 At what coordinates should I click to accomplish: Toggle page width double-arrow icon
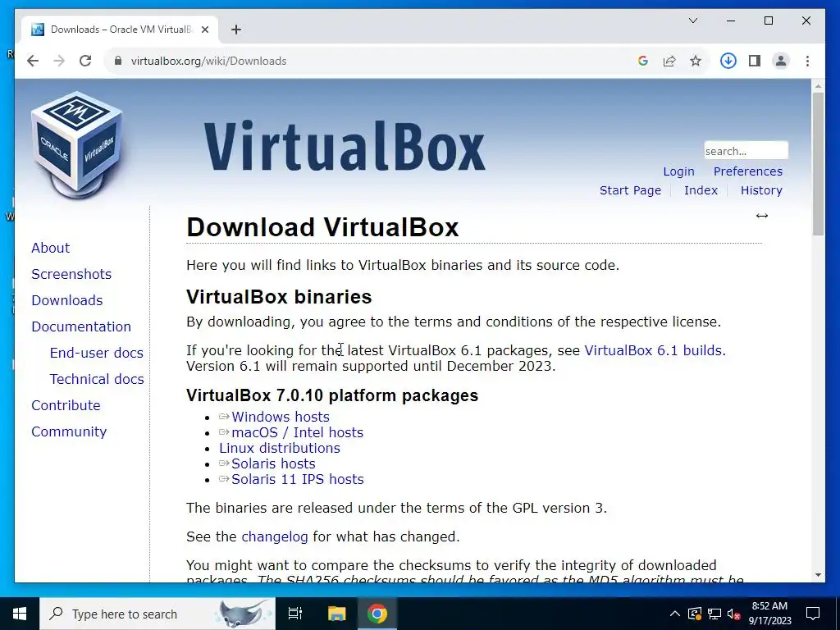click(x=762, y=216)
